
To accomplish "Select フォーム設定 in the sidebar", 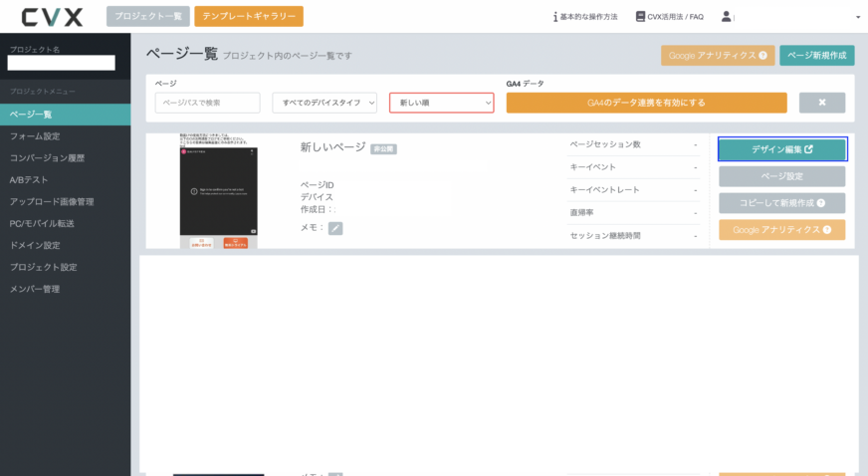I will pos(35,136).
